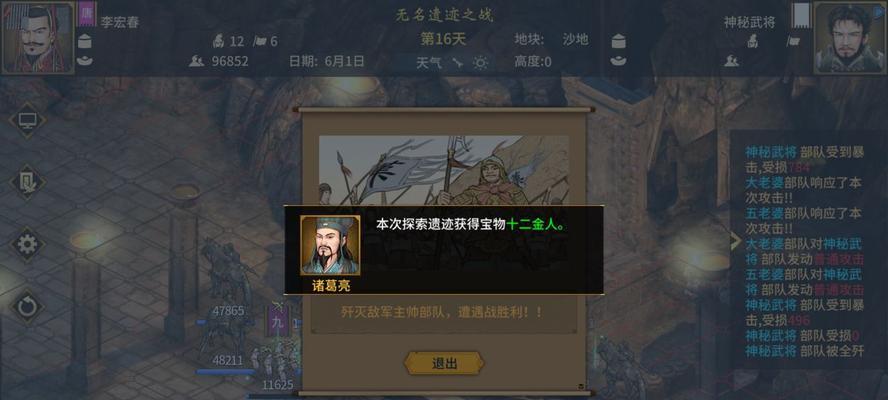Select the 李宏春 commander portrait

coord(38,37)
